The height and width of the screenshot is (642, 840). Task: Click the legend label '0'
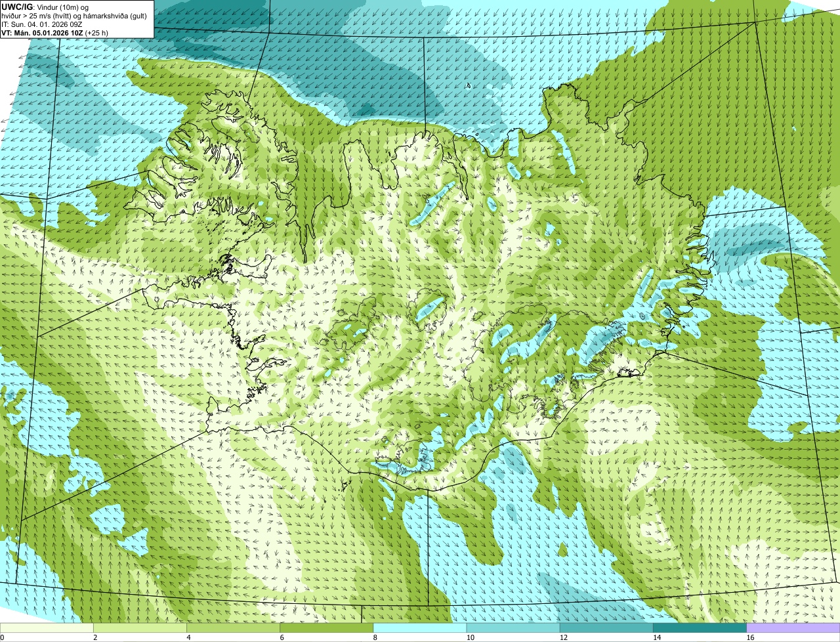2,637
